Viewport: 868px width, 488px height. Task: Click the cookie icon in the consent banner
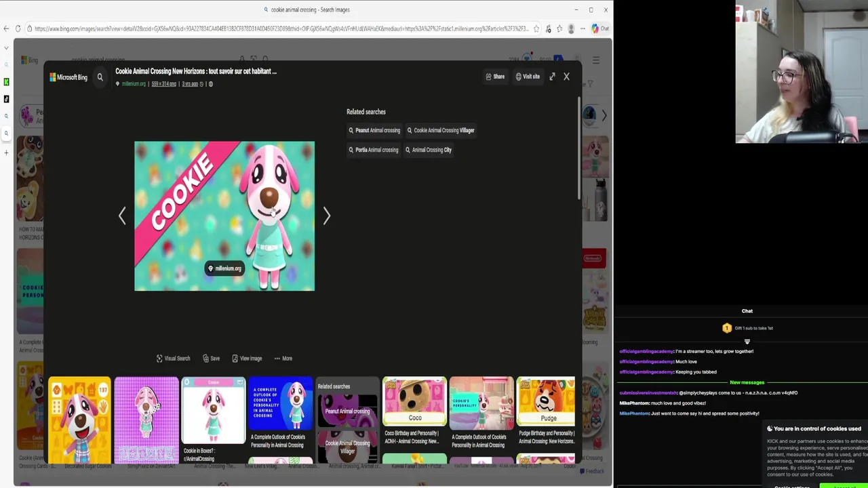tap(770, 428)
